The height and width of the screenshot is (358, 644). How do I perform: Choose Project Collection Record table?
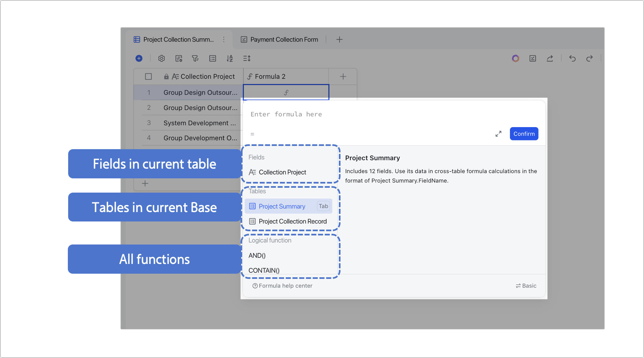(292, 221)
